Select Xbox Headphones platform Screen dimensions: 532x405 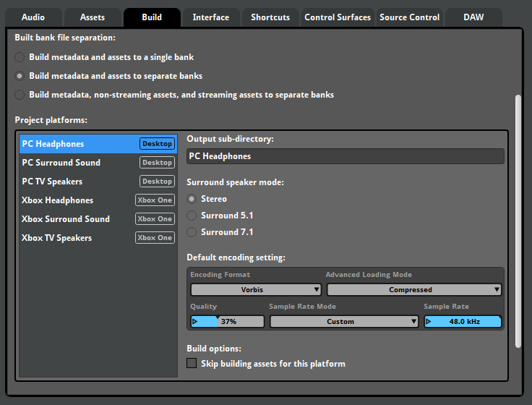click(58, 200)
